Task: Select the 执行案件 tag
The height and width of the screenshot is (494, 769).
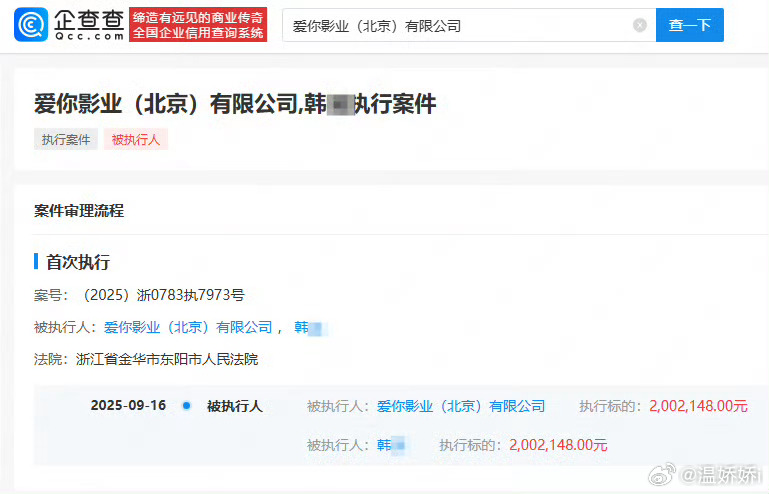Action: [x=66, y=139]
